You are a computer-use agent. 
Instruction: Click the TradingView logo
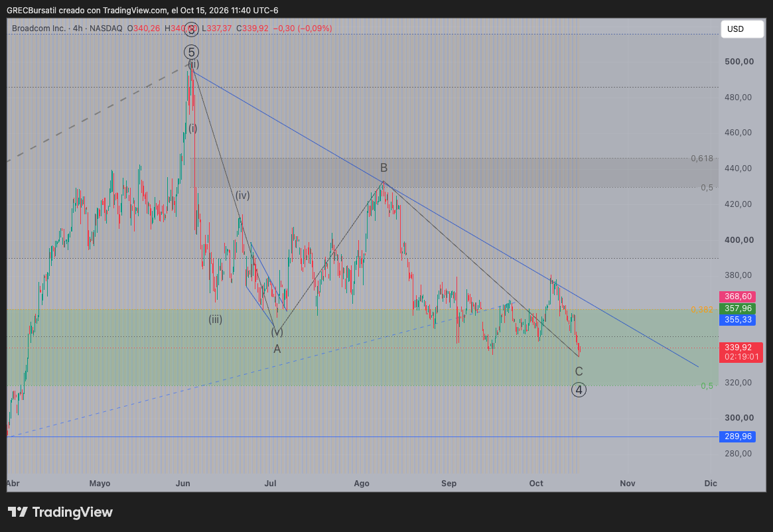60,512
